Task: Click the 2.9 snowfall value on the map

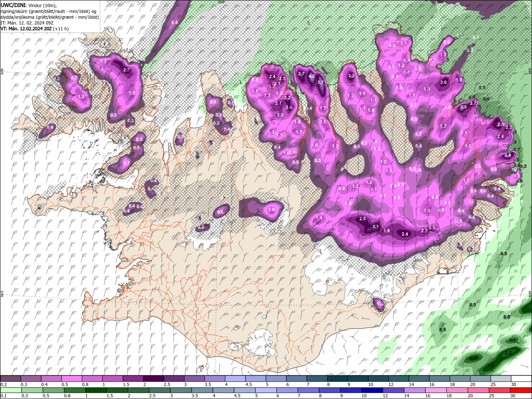Action: tap(500, 124)
